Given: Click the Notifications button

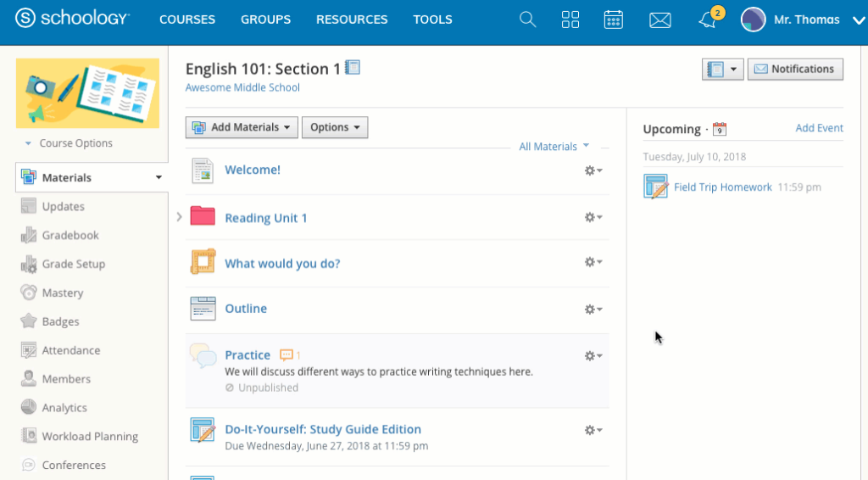Looking at the screenshot, I should click(794, 69).
